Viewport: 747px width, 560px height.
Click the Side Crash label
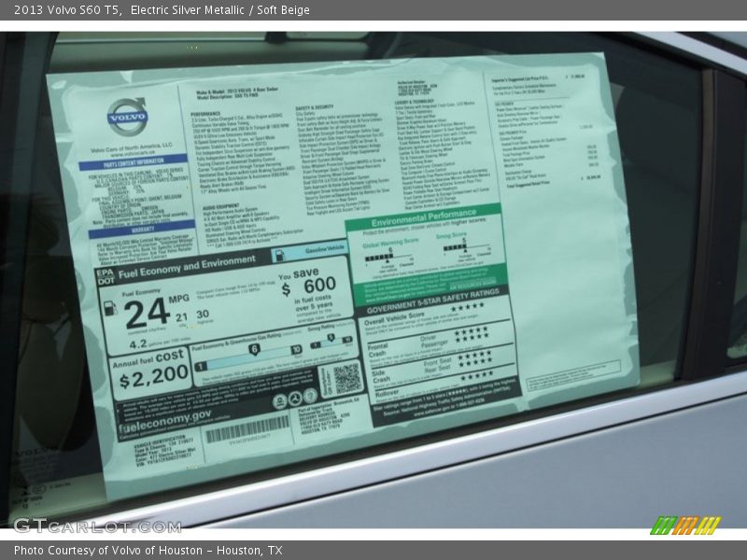tap(381, 376)
